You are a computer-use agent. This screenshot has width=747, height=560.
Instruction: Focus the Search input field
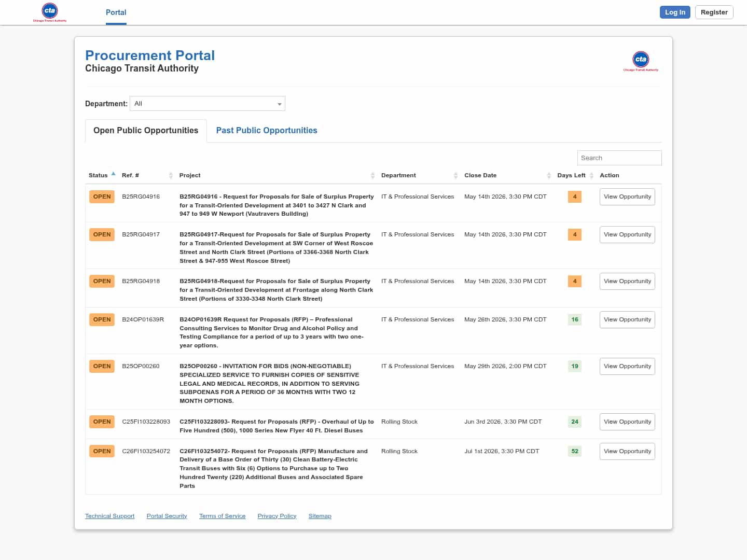tap(619, 158)
